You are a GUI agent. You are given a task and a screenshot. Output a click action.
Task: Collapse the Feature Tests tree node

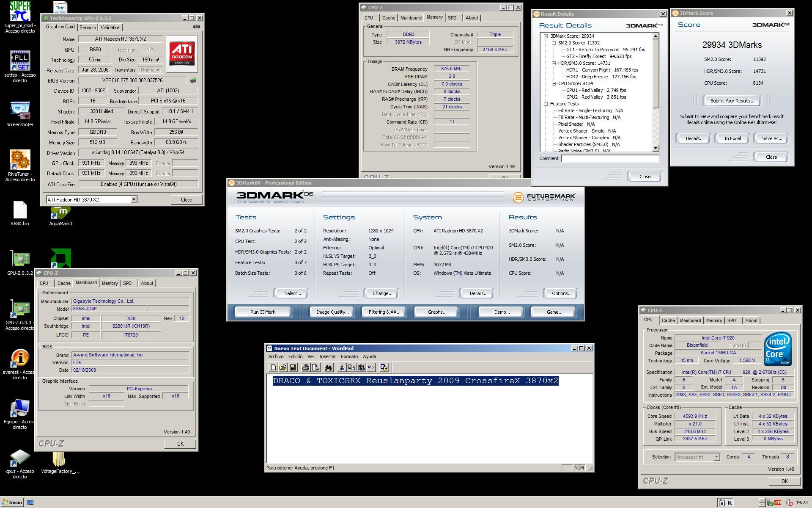546,104
